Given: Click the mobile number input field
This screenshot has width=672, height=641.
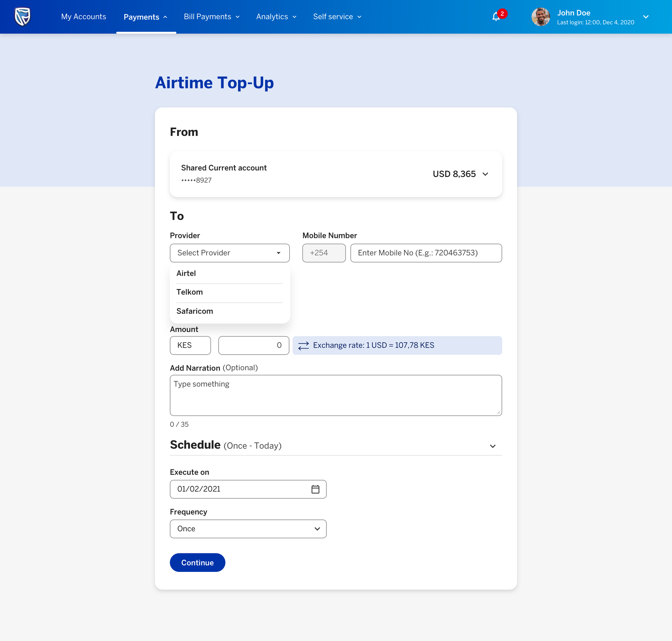Looking at the screenshot, I should click(x=426, y=253).
